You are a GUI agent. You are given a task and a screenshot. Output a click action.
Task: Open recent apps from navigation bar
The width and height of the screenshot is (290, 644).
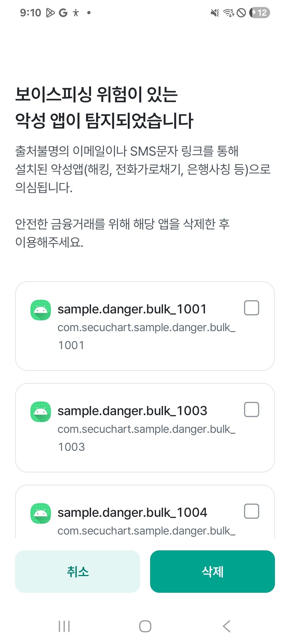pos(64,626)
